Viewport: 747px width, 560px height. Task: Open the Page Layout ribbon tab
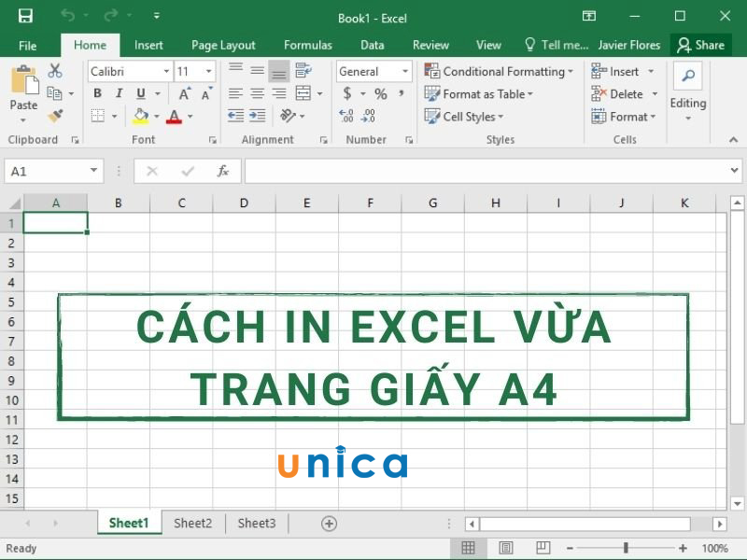coord(223,45)
